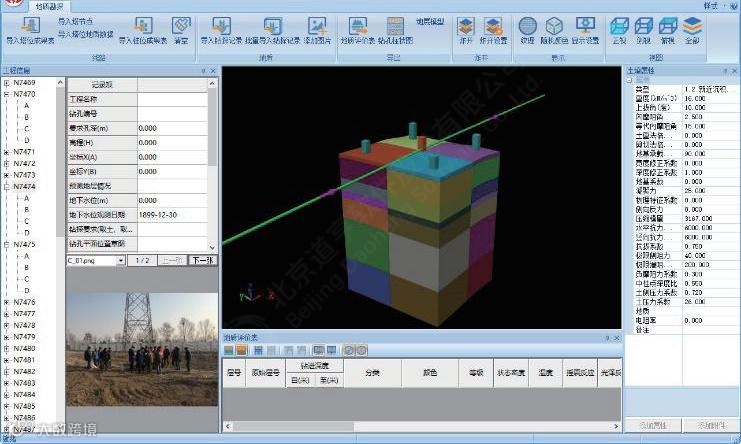
Task: Click the record form scroll down arrow
Action: 212,247
